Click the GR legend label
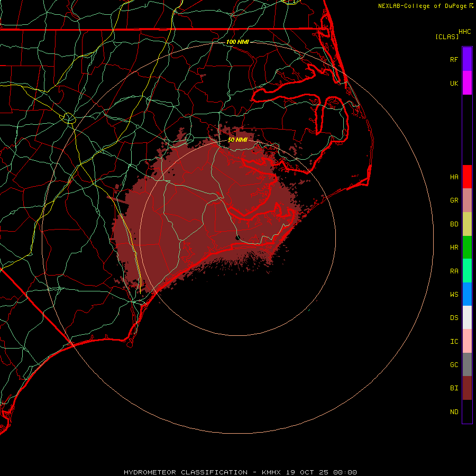This screenshot has height=476, width=476. click(454, 200)
